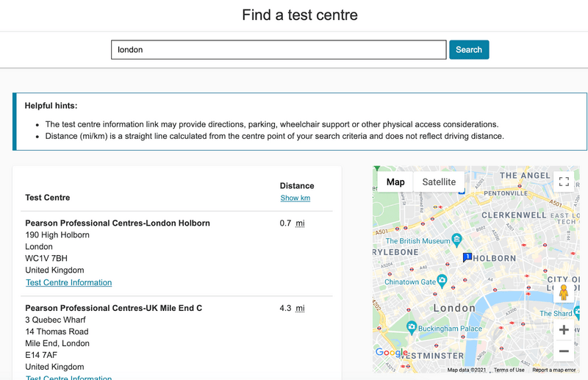Open the Google logo on the map

click(x=391, y=352)
